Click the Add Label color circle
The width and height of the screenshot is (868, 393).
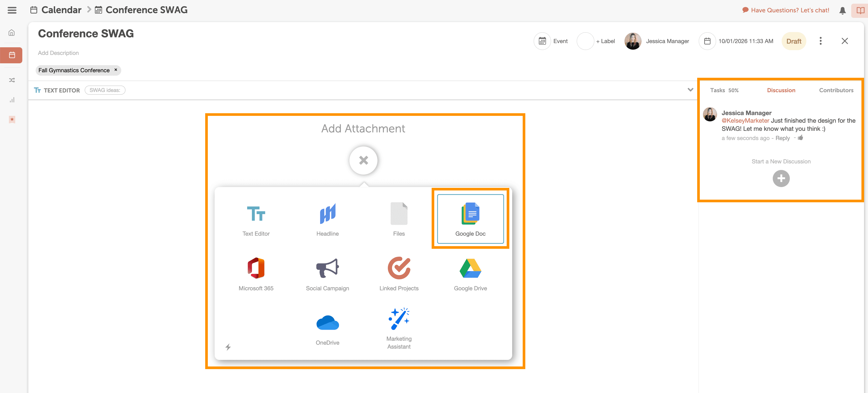[585, 41]
